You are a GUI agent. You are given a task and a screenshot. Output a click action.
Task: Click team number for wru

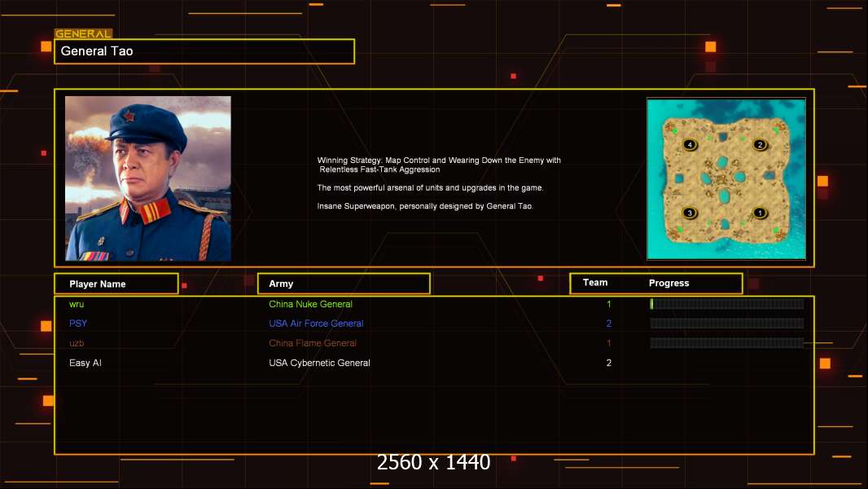[609, 304]
